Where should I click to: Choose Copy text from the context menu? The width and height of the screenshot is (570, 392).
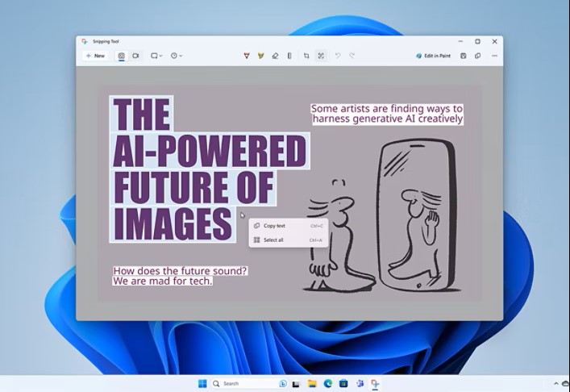tap(274, 226)
